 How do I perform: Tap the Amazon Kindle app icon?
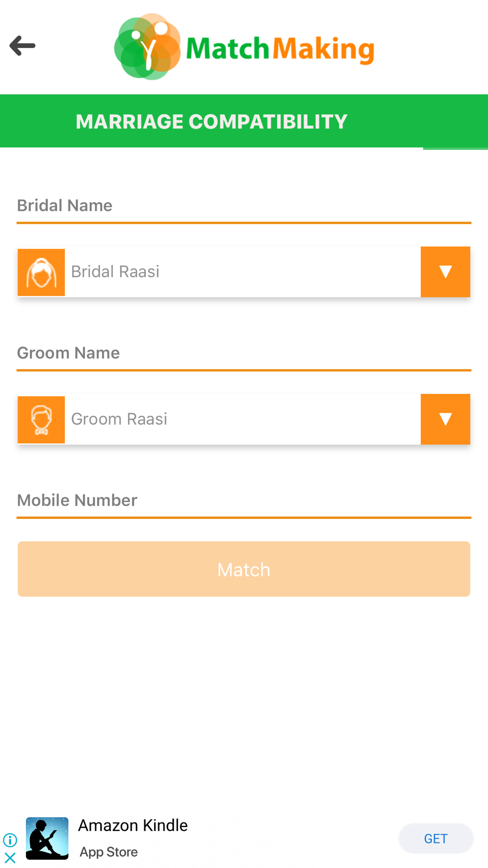(x=47, y=838)
